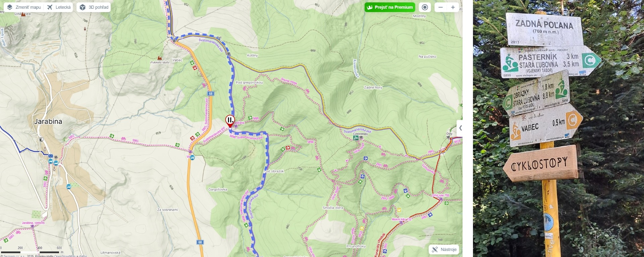
Task: Select the Pod obrazok place label
Action: coord(274,171)
